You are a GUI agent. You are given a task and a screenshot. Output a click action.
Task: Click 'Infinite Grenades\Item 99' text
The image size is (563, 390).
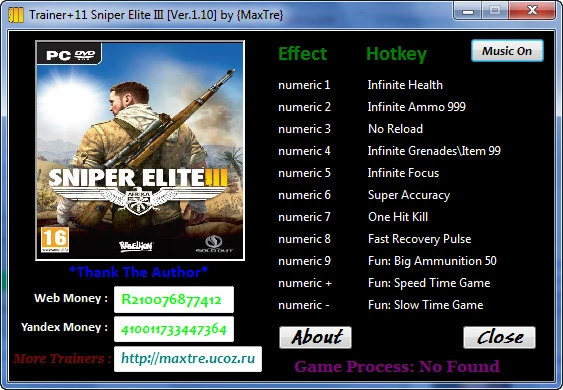434,151
